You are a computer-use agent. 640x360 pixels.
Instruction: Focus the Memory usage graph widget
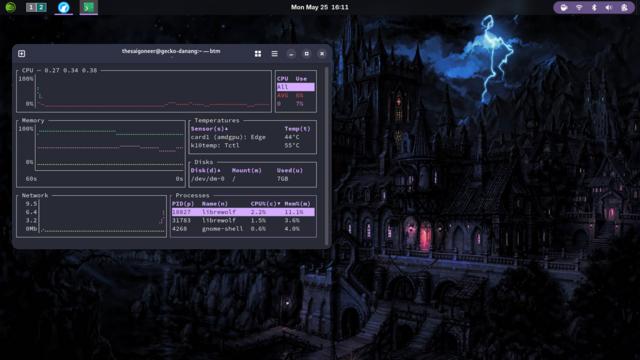pos(100,153)
